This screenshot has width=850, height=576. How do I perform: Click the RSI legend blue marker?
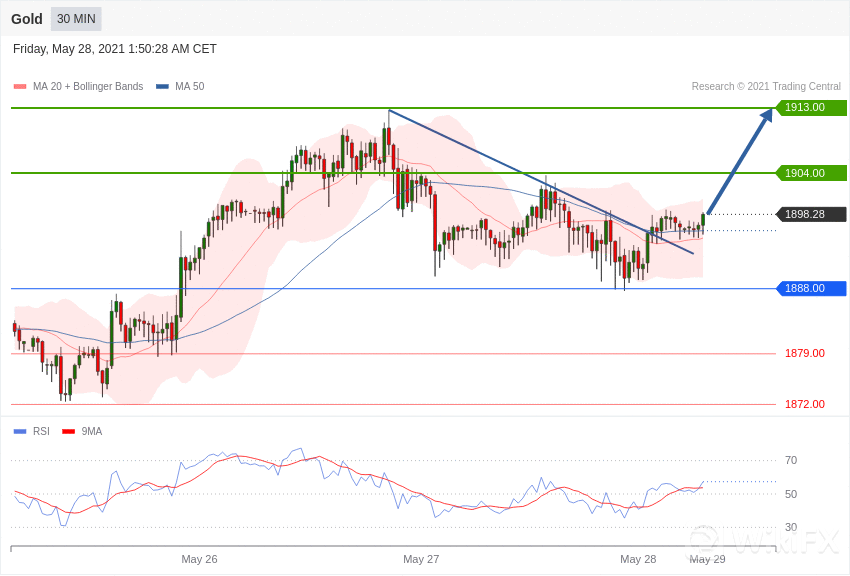click(20, 432)
